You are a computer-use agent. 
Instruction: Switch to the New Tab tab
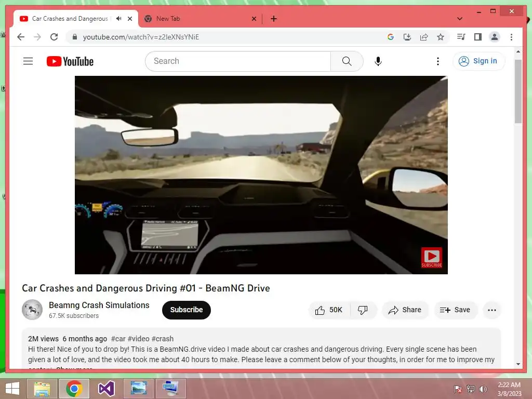point(200,19)
